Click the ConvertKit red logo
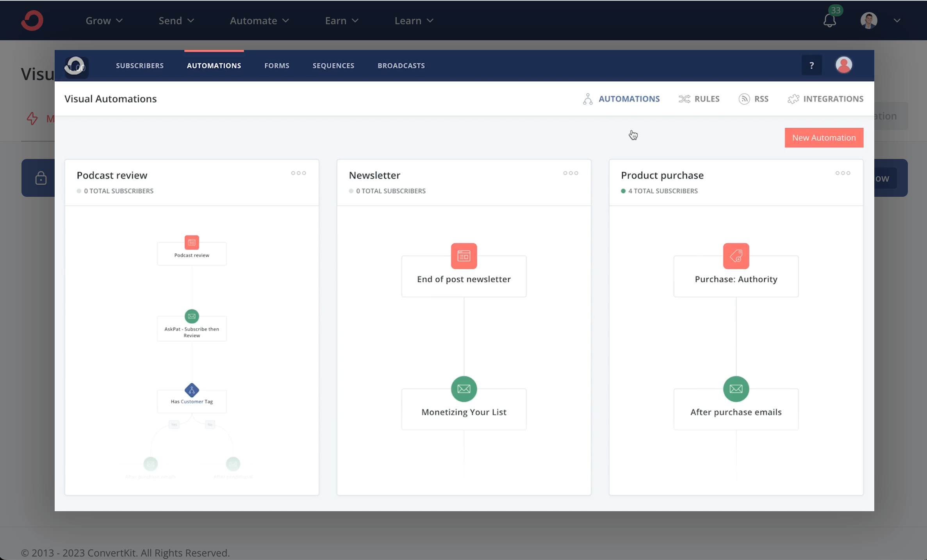 (x=32, y=20)
